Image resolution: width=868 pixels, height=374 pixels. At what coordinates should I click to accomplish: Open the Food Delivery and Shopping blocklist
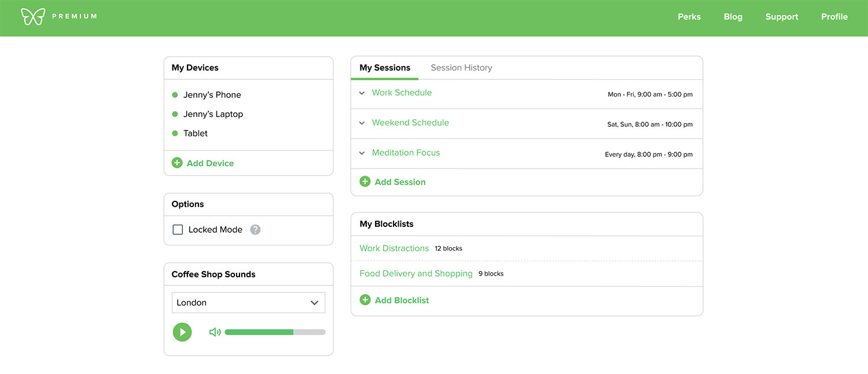tap(416, 273)
